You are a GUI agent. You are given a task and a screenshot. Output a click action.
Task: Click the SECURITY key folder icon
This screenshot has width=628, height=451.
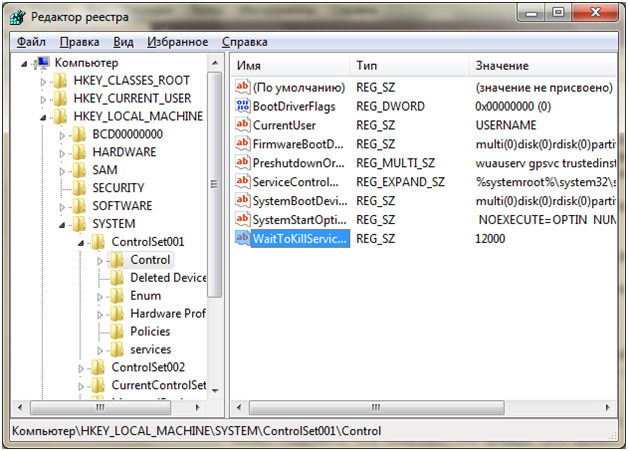point(79,188)
